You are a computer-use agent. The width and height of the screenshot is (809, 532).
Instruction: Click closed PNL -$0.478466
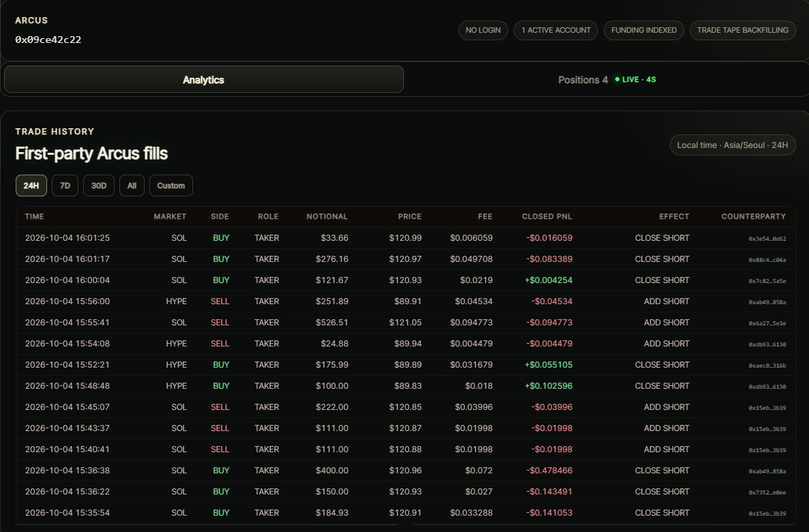[549, 471]
